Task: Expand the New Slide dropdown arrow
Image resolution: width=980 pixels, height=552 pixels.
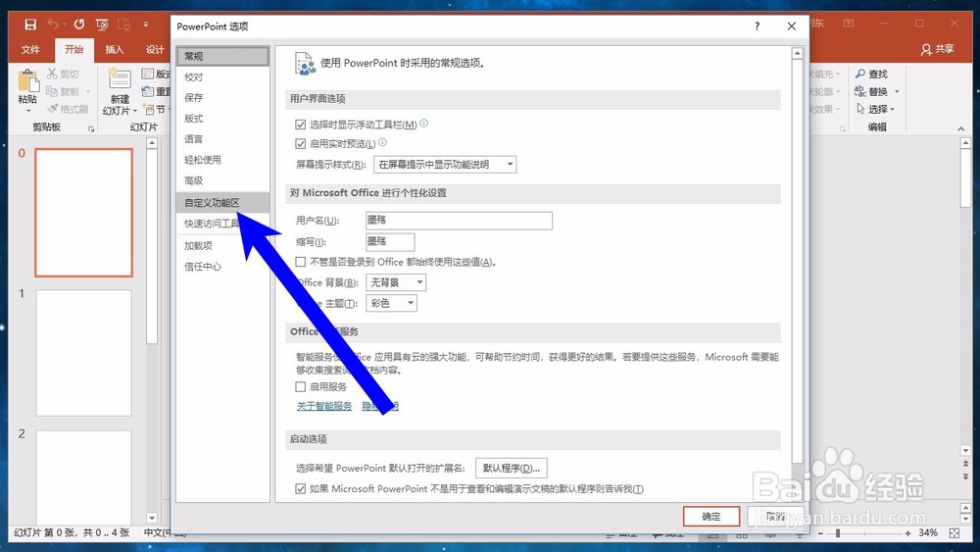Action: (135, 111)
